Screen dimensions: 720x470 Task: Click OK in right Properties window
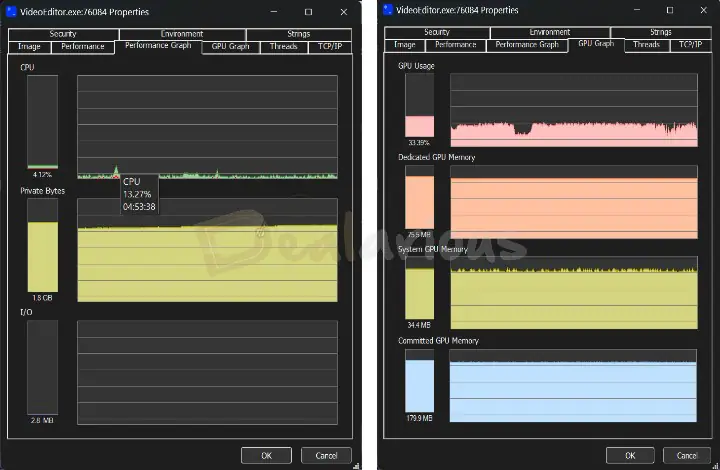click(630, 456)
